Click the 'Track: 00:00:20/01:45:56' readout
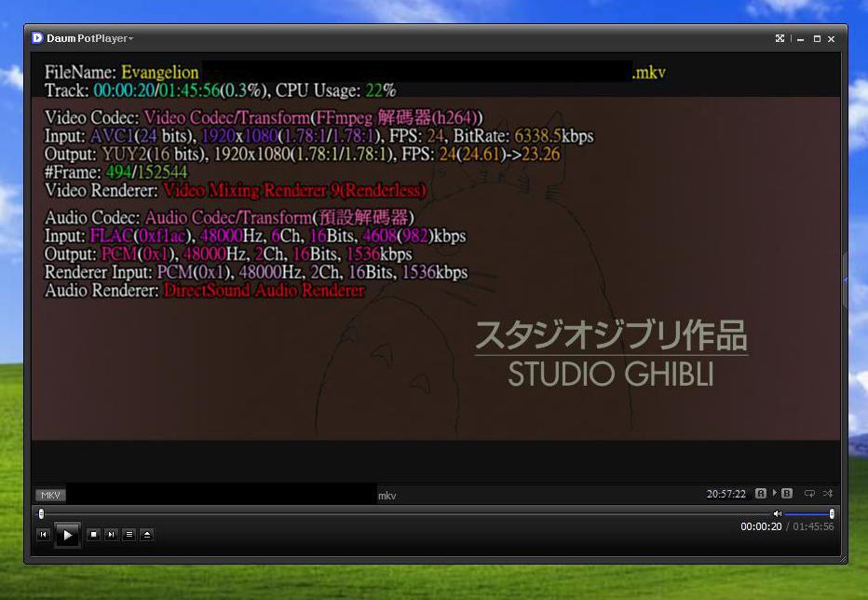 (132, 90)
